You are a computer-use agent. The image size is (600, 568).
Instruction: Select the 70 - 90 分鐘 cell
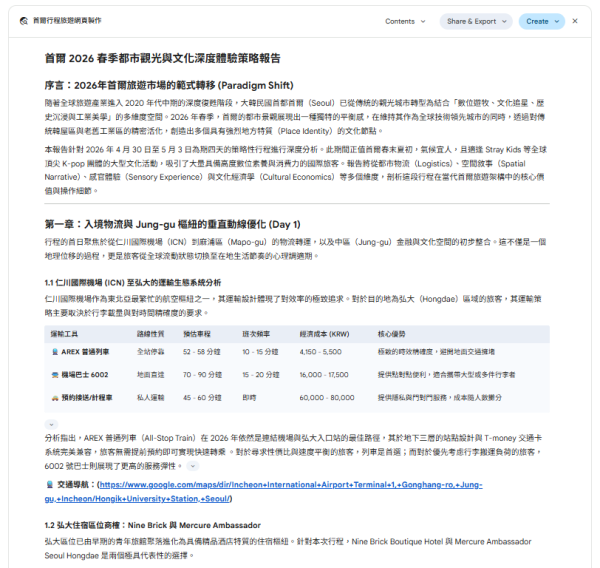202,375
